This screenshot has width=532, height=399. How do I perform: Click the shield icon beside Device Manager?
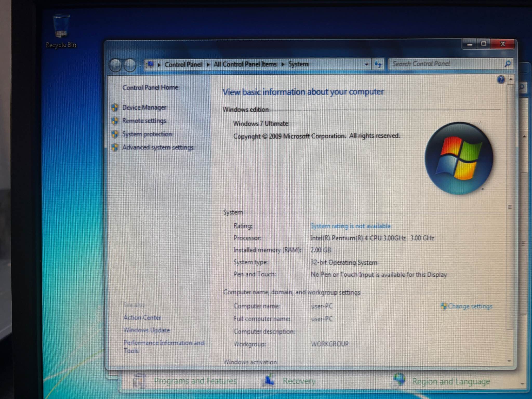115,108
